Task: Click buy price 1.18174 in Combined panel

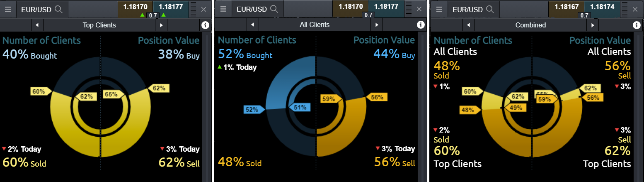Action: click(x=602, y=7)
